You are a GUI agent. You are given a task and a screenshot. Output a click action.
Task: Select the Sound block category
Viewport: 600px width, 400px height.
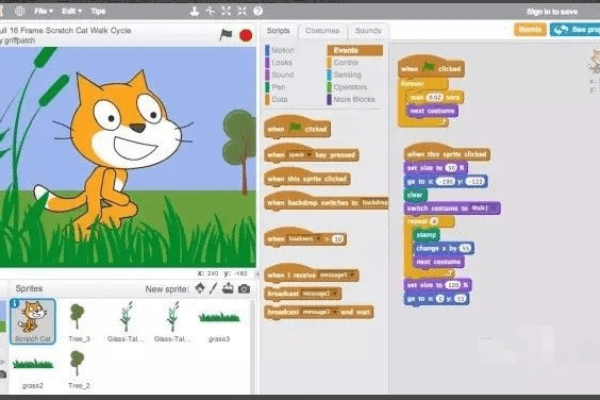282,75
